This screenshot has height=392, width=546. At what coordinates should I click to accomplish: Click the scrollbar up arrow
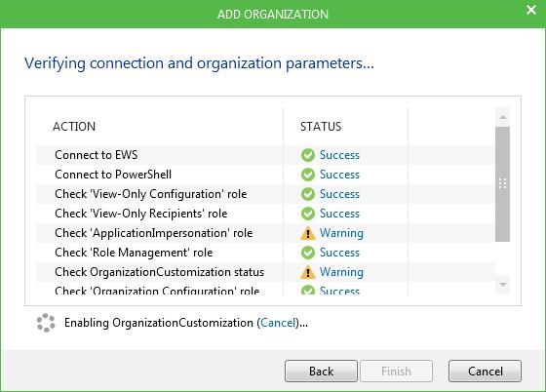502,117
